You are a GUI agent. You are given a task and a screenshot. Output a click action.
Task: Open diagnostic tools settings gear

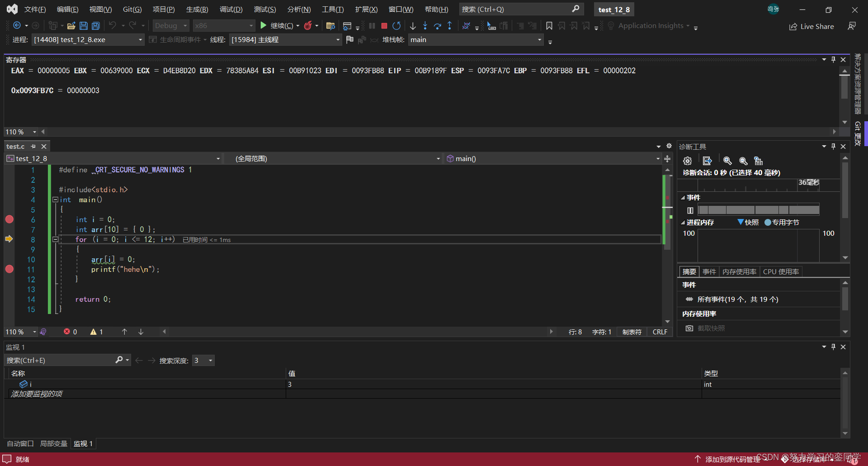coord(687,161)
